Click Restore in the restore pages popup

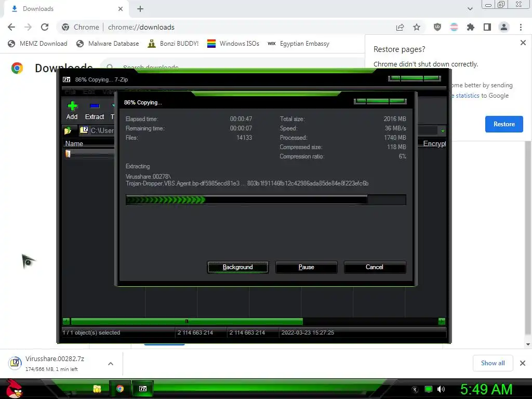[x=504, y=124]
